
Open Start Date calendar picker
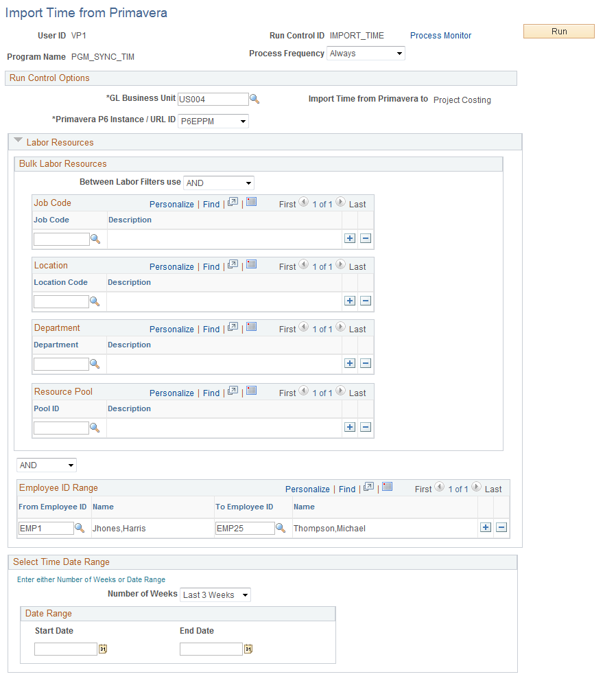tap(103, 649)
